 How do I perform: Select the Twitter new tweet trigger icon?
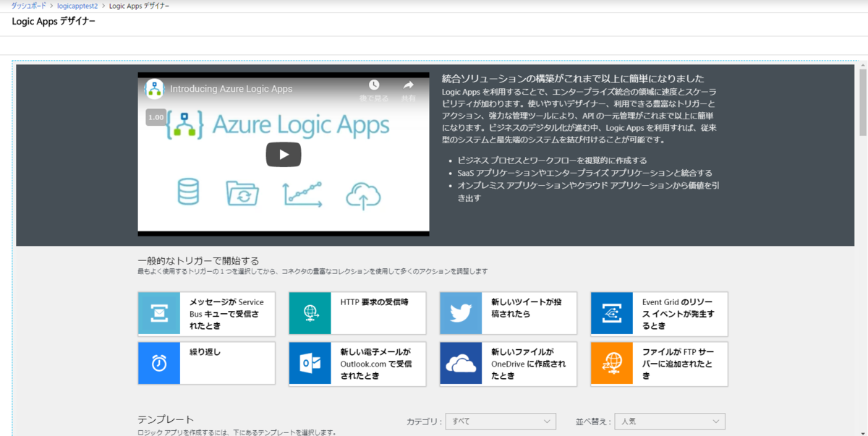tap(461, 314)
